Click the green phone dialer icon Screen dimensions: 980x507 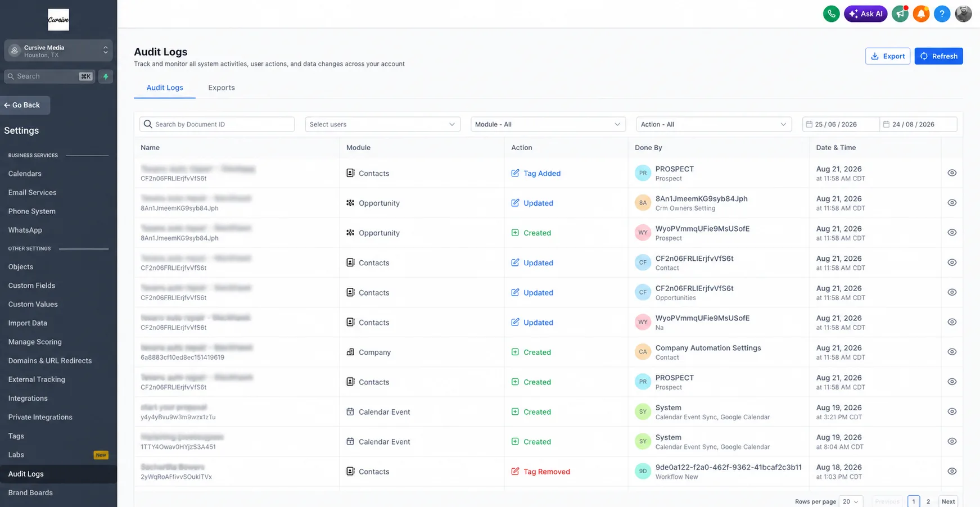point(831,13)
